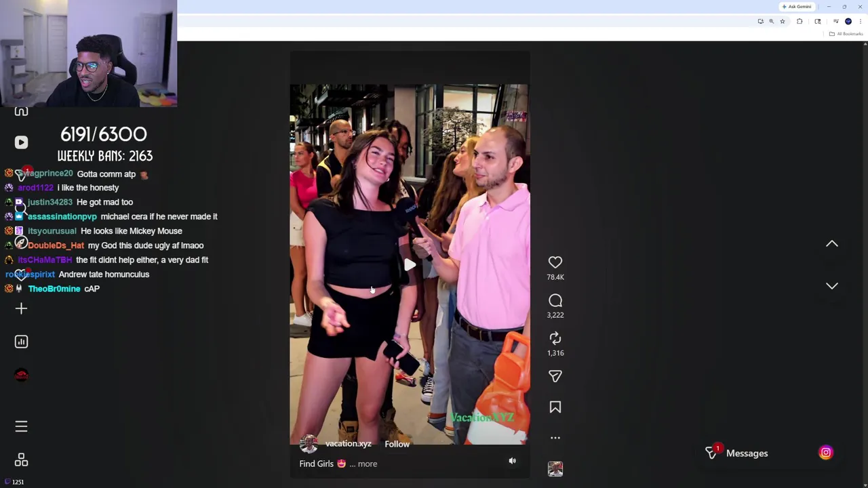Image resolution: width=868 pixels, height=488 pixels.
Task: Click the Weekly Bans: 2163 text
Action: pos(104,156)
